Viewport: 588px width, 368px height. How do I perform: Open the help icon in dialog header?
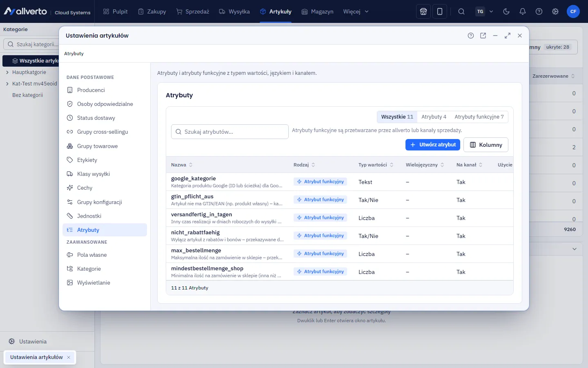[471, 36]
